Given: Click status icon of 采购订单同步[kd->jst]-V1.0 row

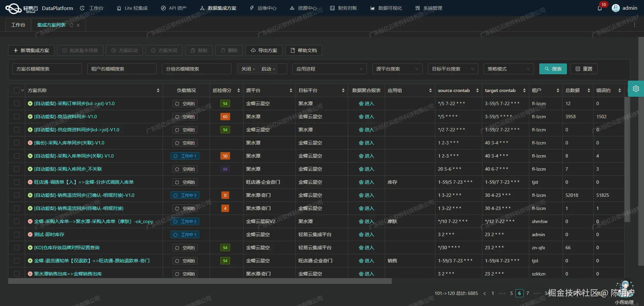Looking at the screenshot, I should (x=30, y=103).
